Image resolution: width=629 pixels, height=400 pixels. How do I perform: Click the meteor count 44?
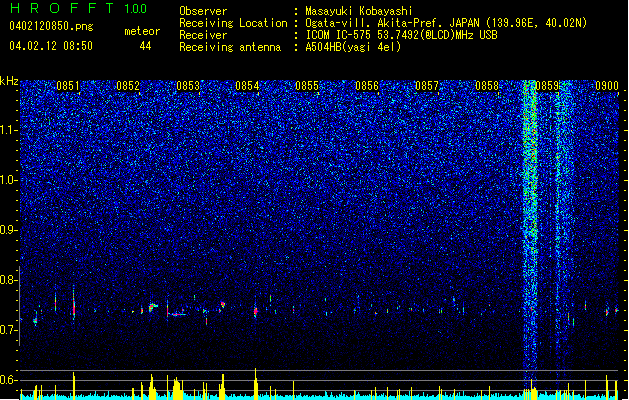(145, 46)
